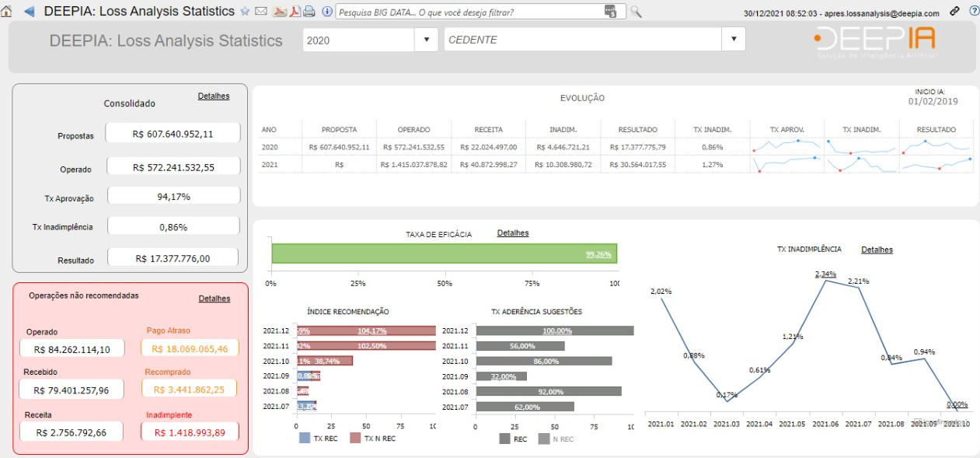
Task: Print the dashboard using the printer icon
Action: pos(309,12)
